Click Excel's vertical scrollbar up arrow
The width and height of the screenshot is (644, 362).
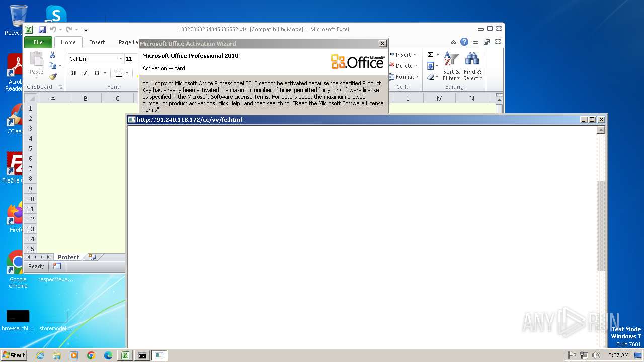pyautogui.click(x=499, y=101)
